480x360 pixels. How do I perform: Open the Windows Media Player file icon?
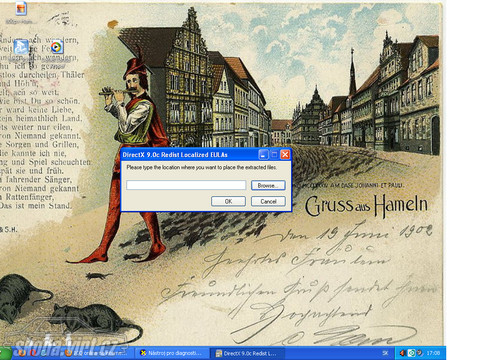click(x=56, y=47)
